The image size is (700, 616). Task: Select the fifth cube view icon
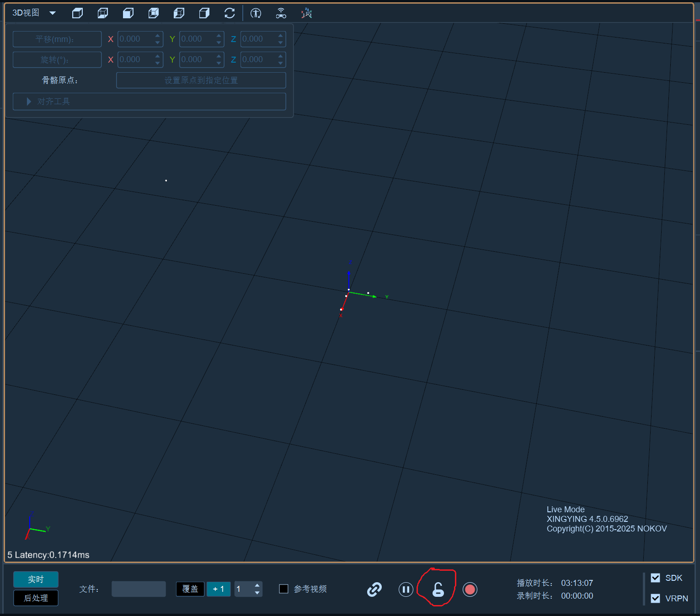pos(179,13)
